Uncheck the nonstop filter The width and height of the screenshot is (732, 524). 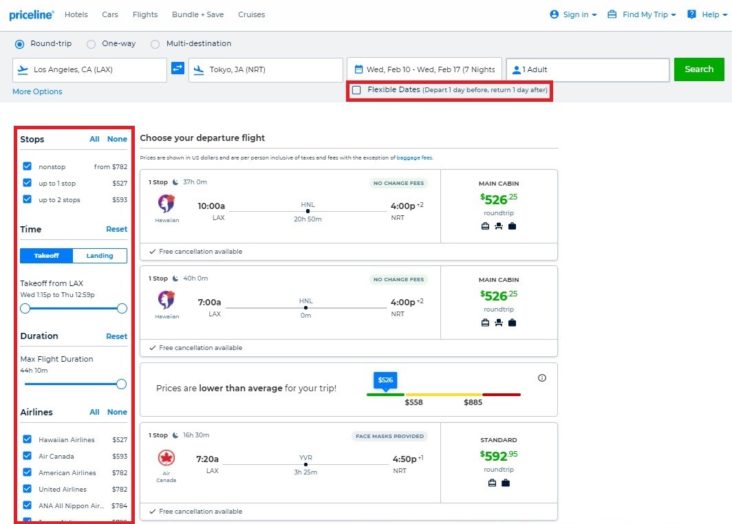[x=27, y=166]
